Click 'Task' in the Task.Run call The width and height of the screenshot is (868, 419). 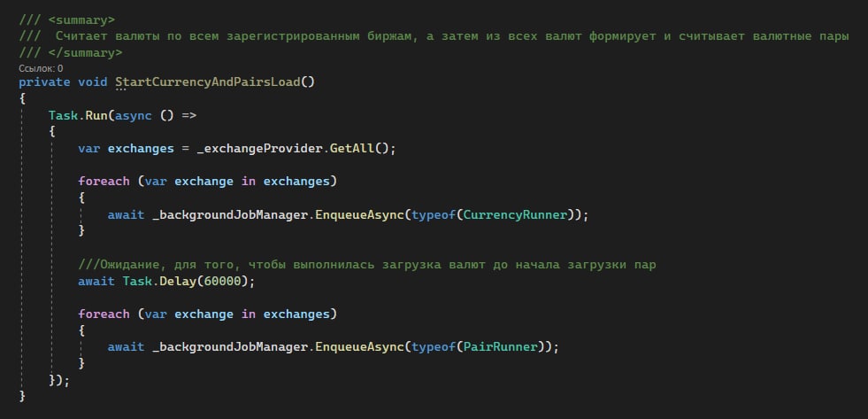[x=63, y=115]
